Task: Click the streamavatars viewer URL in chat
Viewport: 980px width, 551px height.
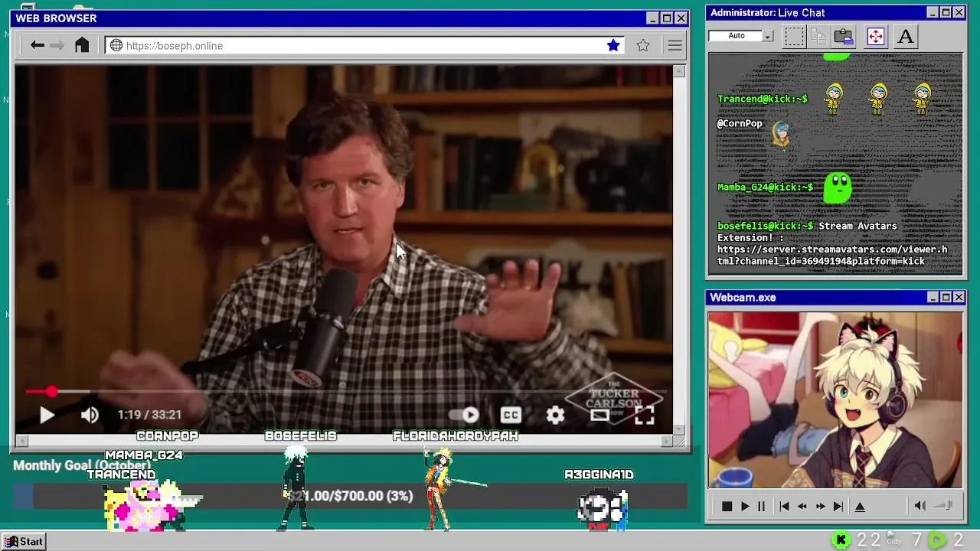Action: 832,256
